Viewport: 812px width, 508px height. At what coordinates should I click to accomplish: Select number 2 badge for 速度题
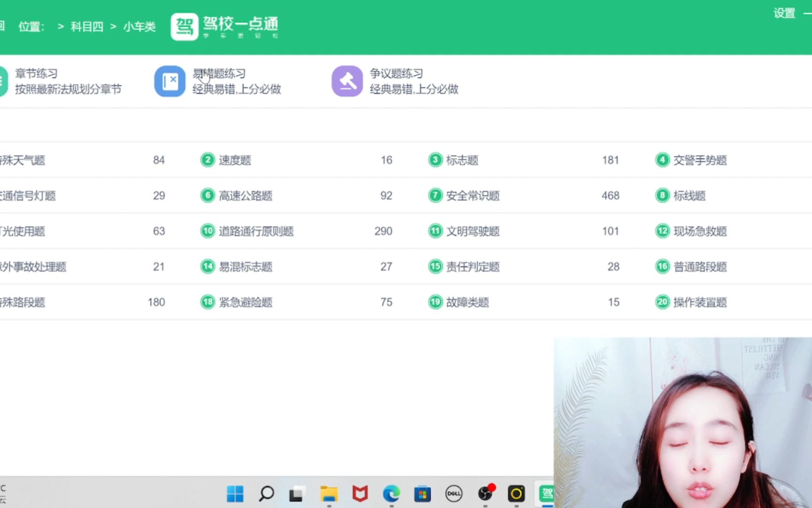pyautogui.click(x=208, y=160)
